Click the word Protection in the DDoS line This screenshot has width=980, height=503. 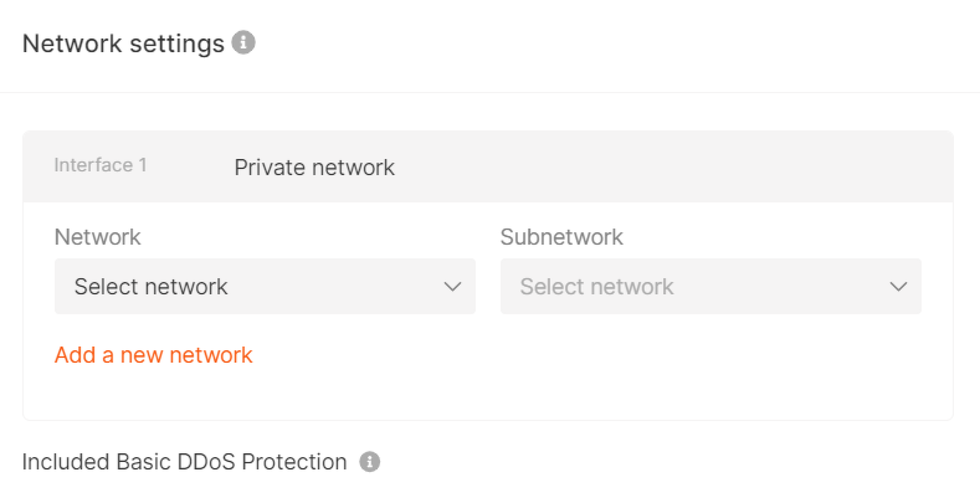pos(294,462)
